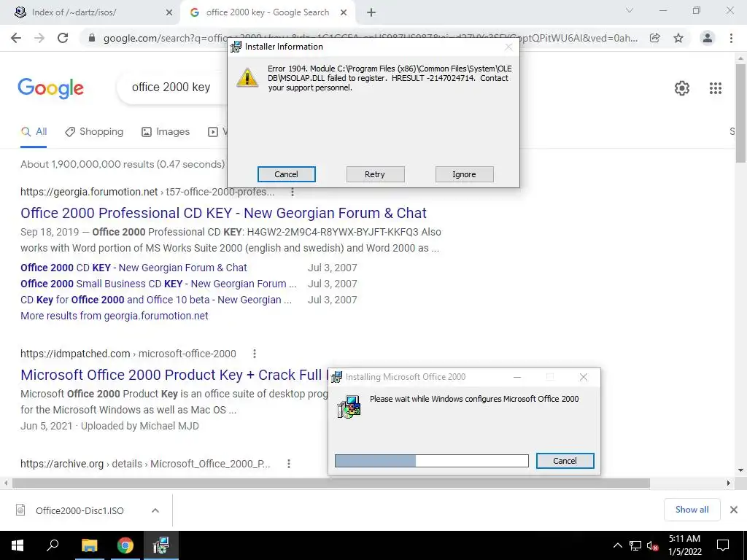Reload the Google search page
This screenshot has height=560, width=747.
click(63, 38)
